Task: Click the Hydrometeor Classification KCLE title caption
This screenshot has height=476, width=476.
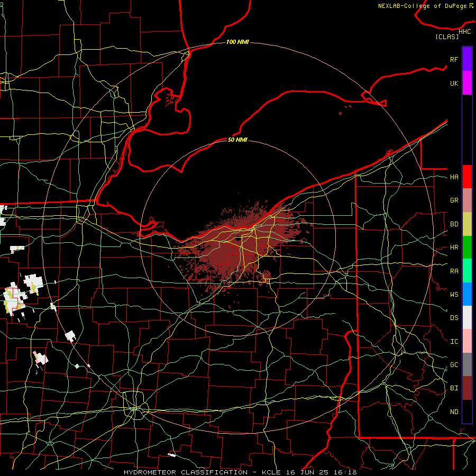Action: pos(240,472)
